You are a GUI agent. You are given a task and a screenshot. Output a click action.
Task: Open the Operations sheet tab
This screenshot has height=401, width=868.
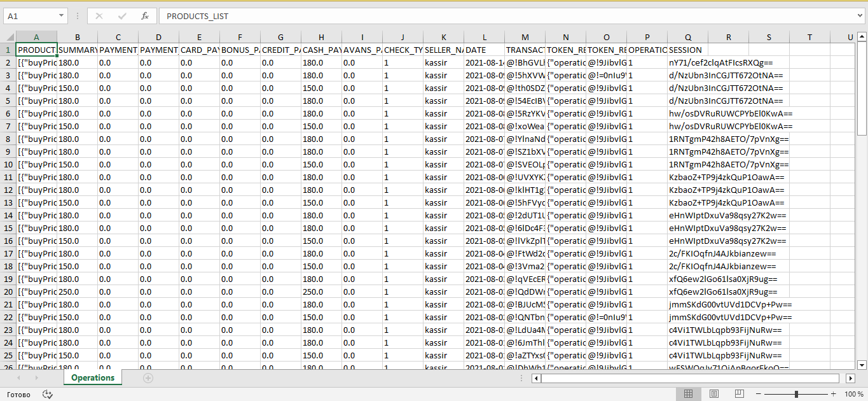click(x=93, y=378)
